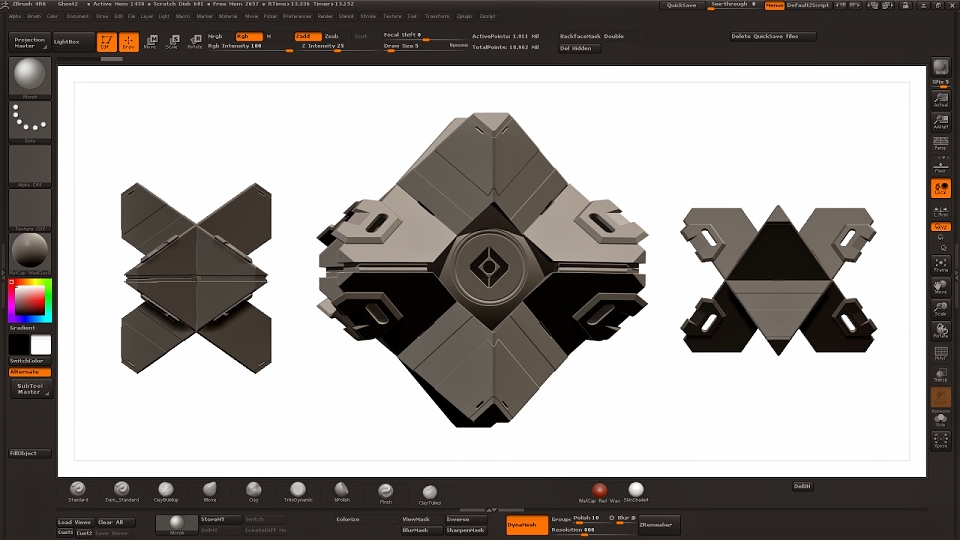The height and width of the screenshot is (540, 960).
Task: Choose the Dam_Standard brush
Action: pyautogui.click(x=121, y=492)
